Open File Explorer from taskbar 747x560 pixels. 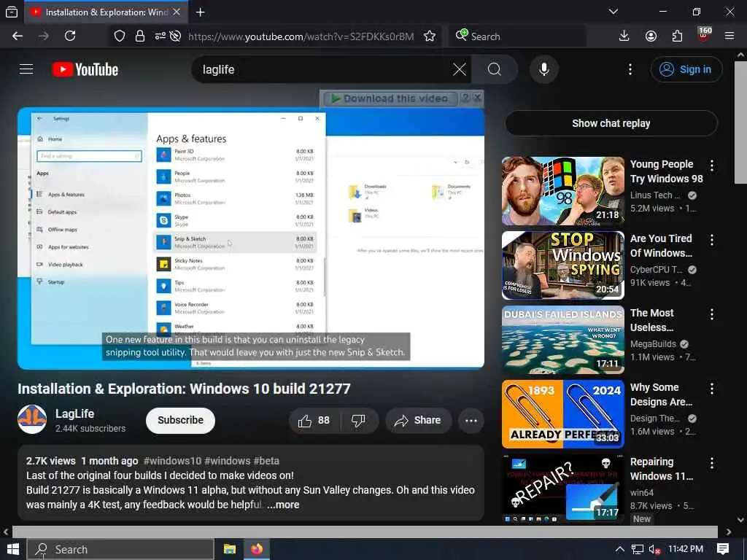[230, 549]
